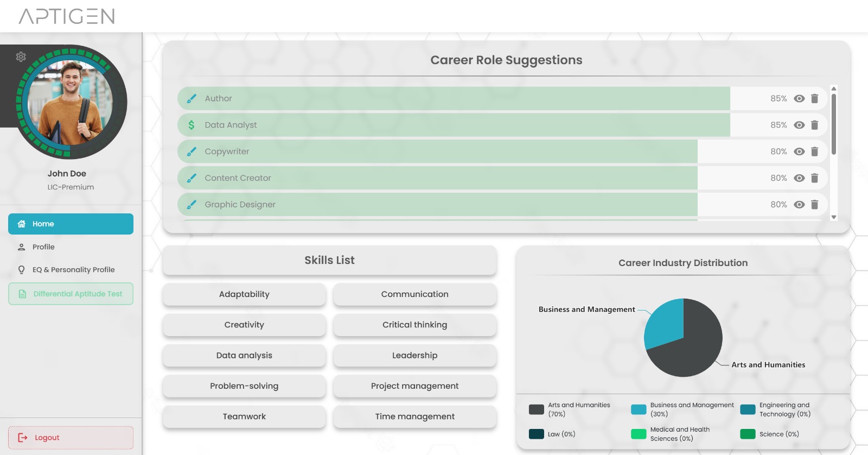
Task: Remove Copywriter using its trash icon
Action: (814, 152)
